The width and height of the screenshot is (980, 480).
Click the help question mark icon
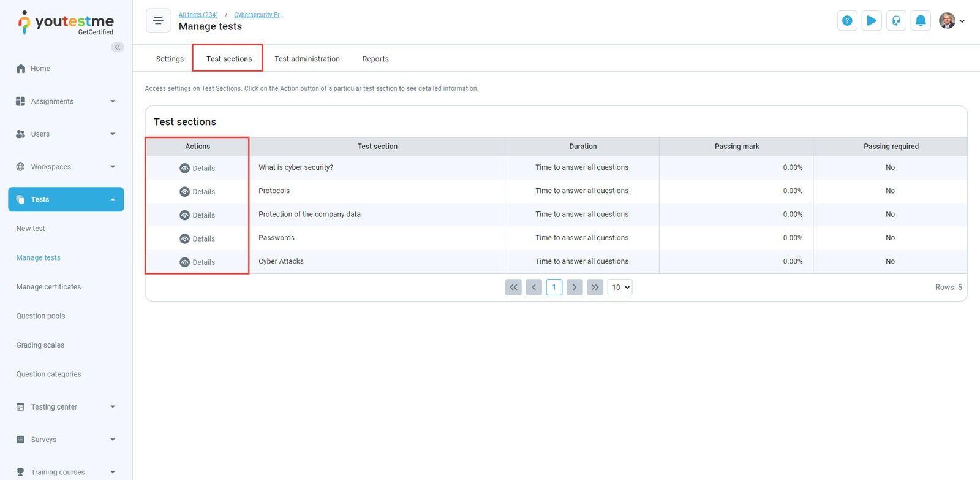(x=847, y=21)
